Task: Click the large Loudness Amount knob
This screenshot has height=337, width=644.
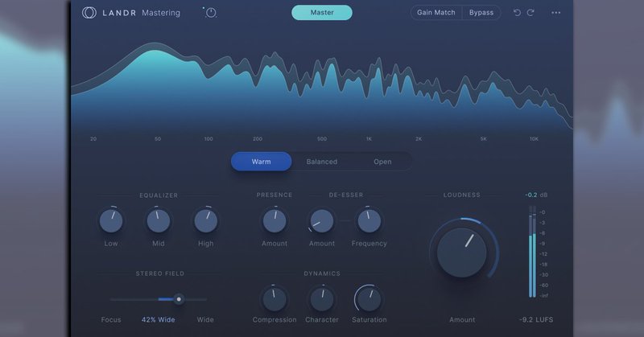Action: (461, 253)
